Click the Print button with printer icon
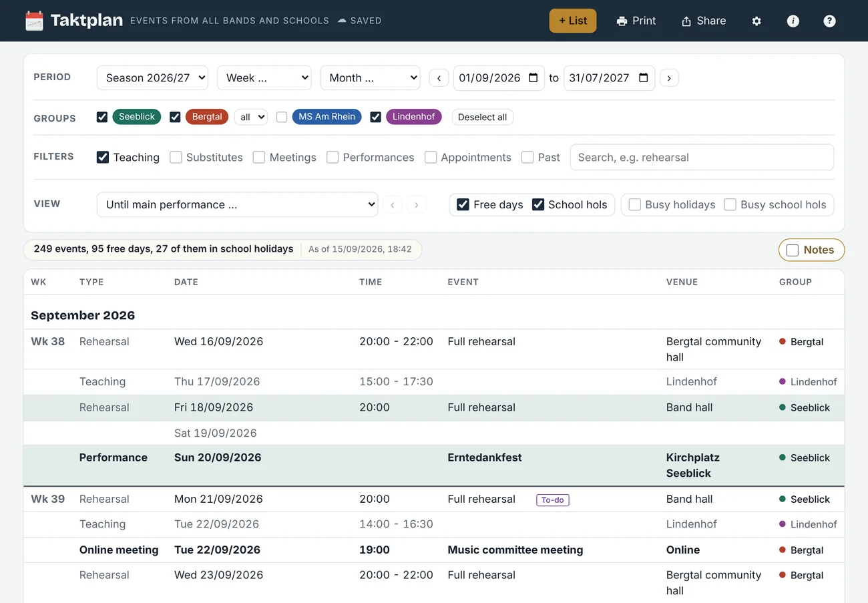This screenshot has width=868, height=603. tap(636, 21)
